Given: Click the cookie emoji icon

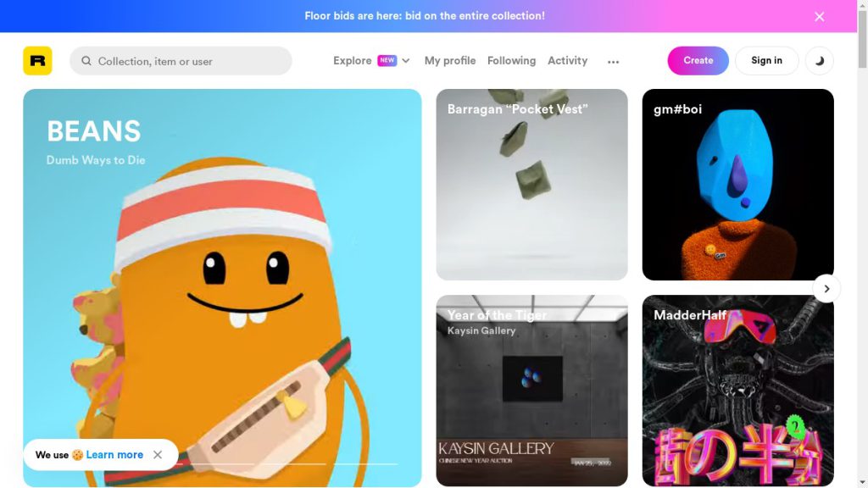Looking at the screenshot, I should [x=77, y=455].
